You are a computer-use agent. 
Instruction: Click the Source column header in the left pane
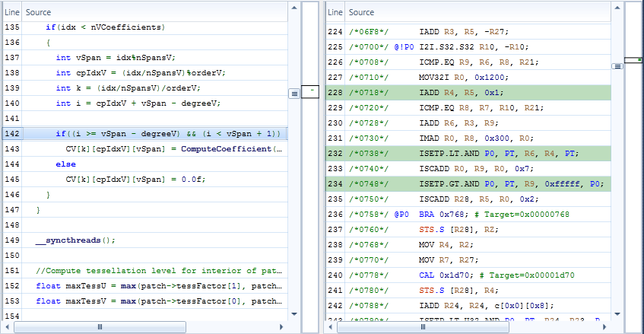(x=38, y=12)
